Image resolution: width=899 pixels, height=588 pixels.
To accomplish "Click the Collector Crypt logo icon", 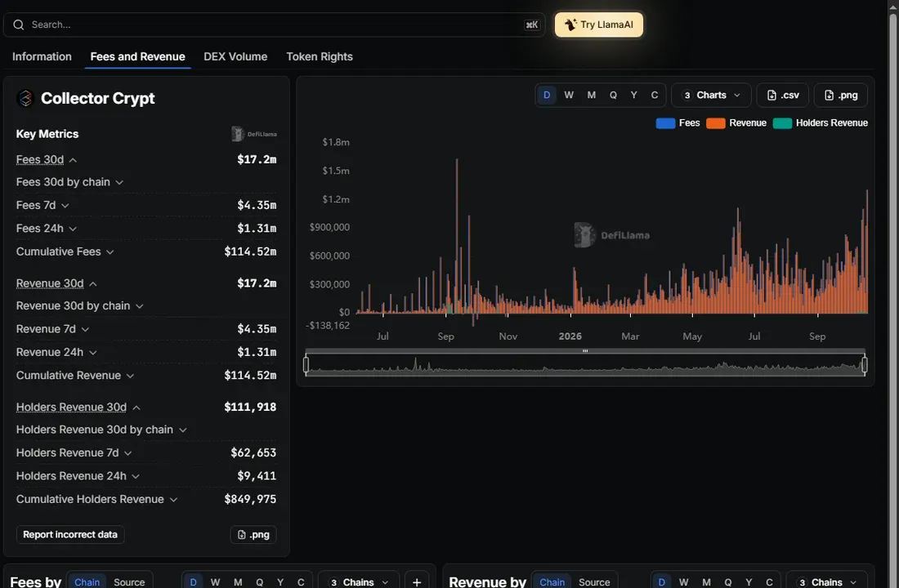I will [25, 98].
